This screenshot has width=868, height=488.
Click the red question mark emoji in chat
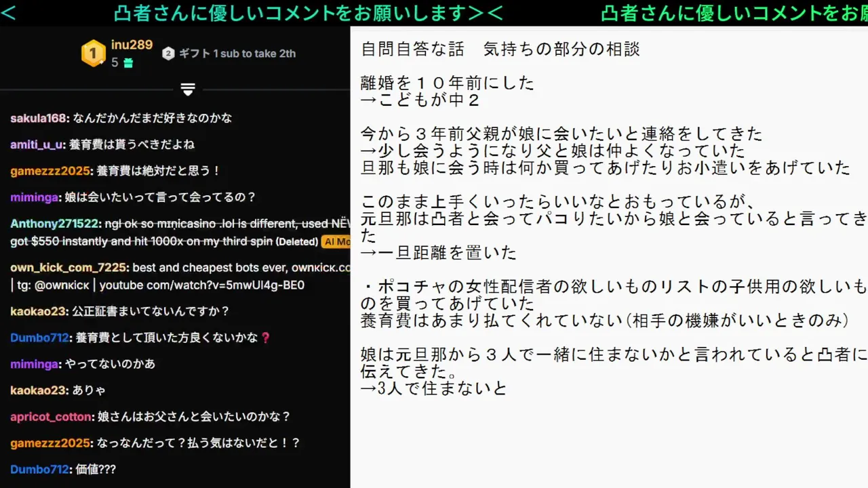point(265,338)
